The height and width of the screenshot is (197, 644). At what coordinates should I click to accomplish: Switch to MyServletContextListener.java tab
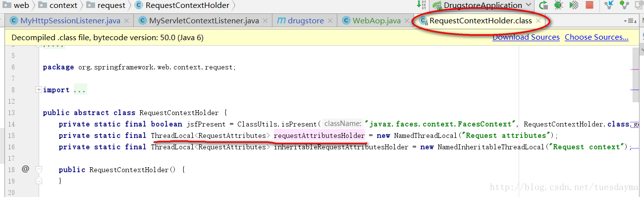click(204, 21)
